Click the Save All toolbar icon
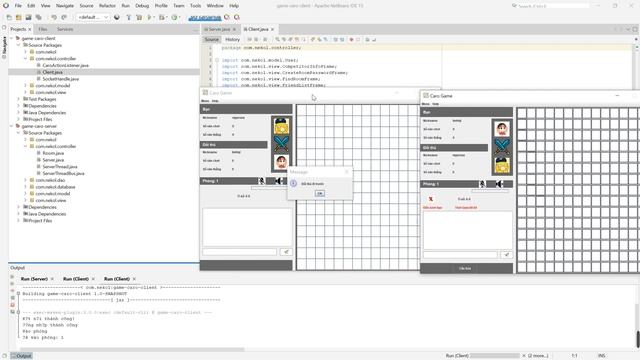 point(38,18)
